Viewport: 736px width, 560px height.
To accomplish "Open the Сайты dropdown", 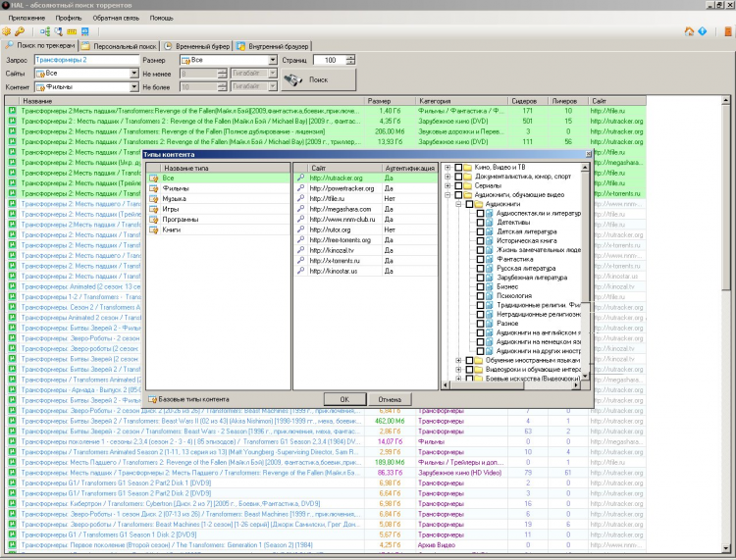I will [x=133, y=74].
